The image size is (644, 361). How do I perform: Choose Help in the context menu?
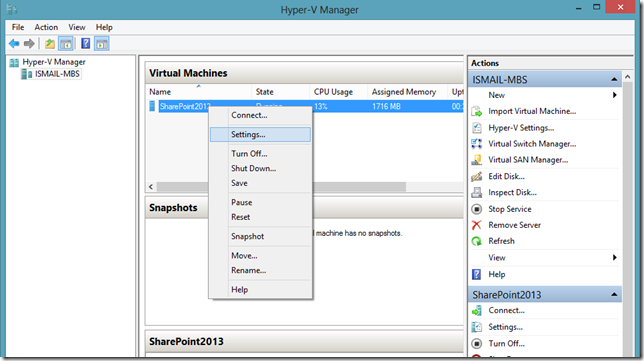pyautogui.click(x=260, y=290)
